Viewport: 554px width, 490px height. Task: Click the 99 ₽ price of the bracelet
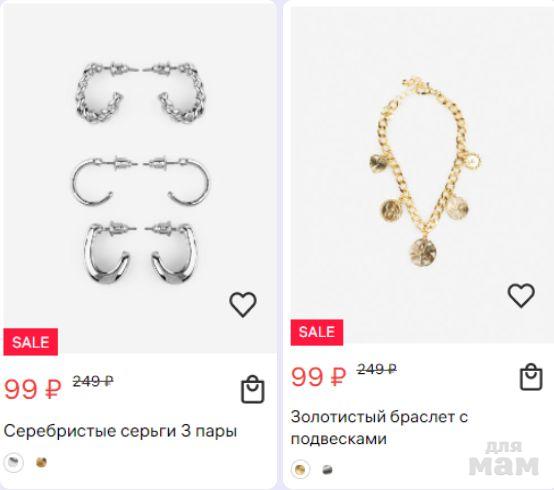318,377
